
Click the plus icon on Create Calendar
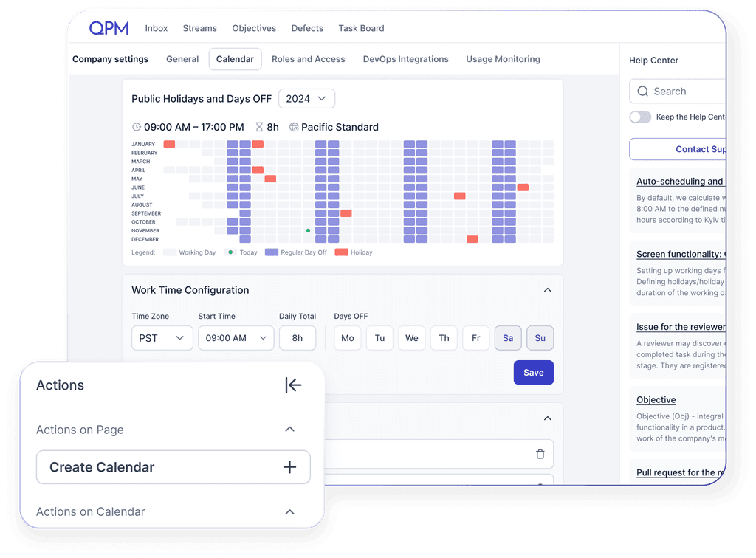(x=289, y=467)
